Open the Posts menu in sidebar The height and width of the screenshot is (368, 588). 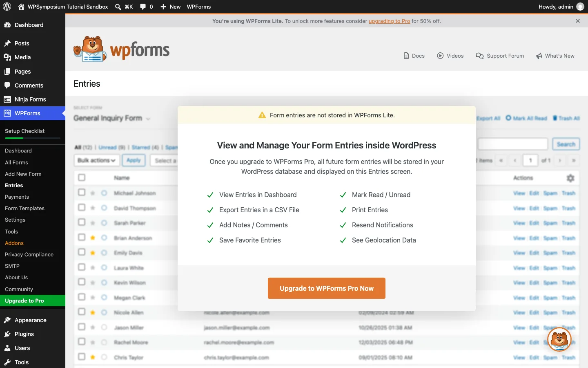[33, 43]
